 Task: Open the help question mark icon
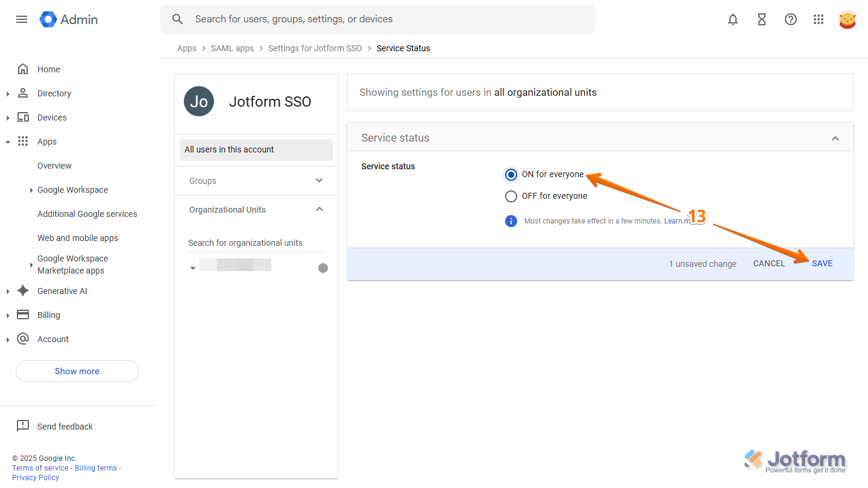point(791,19)
